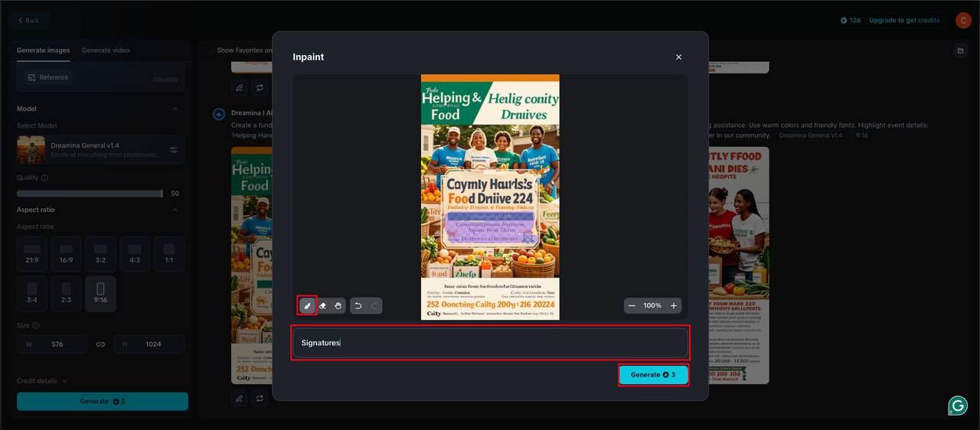980x430 pixels.
Task: Click the poster image in Inpaint canvas
Action: click(x=490, y=197)
